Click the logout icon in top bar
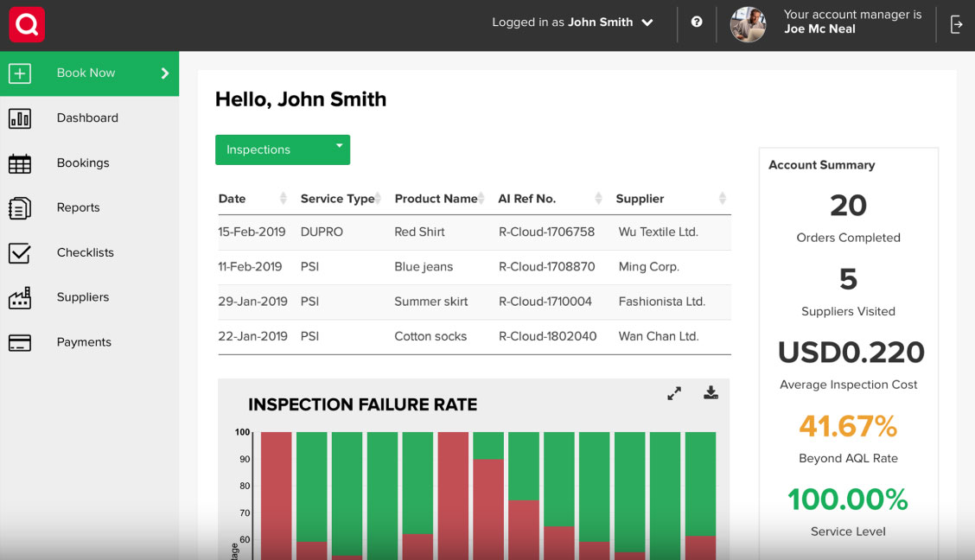The height and width of the screenshot is (560, 975). click(956, 24)
